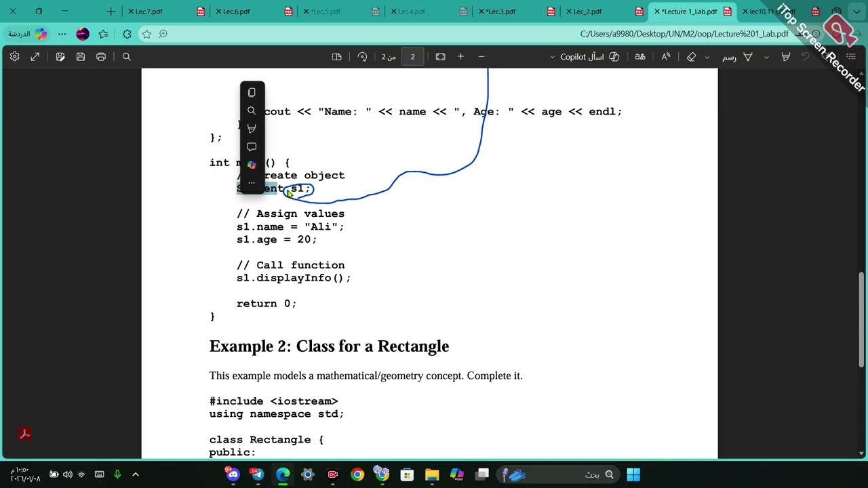Highlight selection using popup highlighter icon
This screenshot has height=488, width=868.
click(252, 129)
